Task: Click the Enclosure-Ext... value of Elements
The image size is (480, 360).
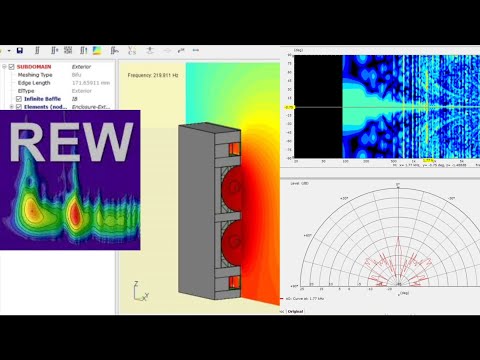Action: coord(91,107)
